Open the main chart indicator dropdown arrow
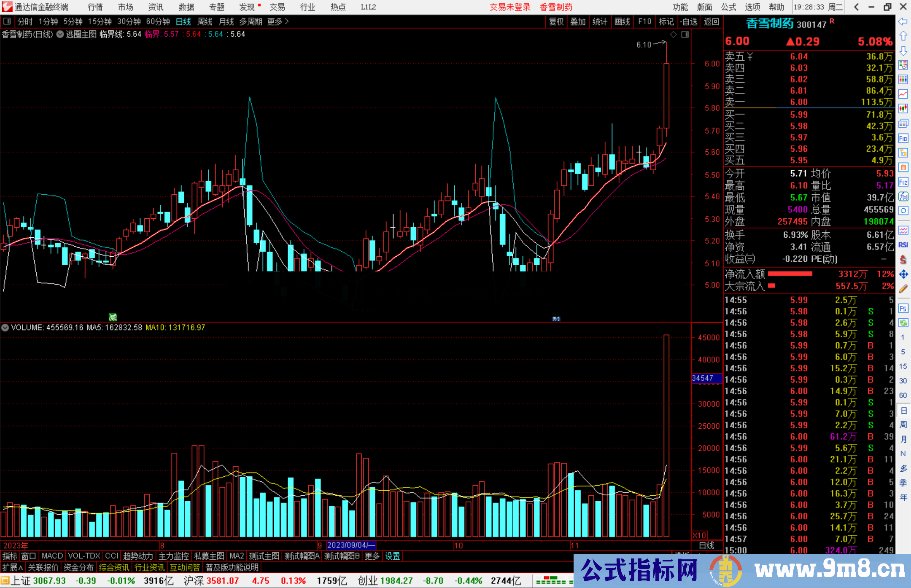This screenshot has height=588, width=911. coord(60,34)
